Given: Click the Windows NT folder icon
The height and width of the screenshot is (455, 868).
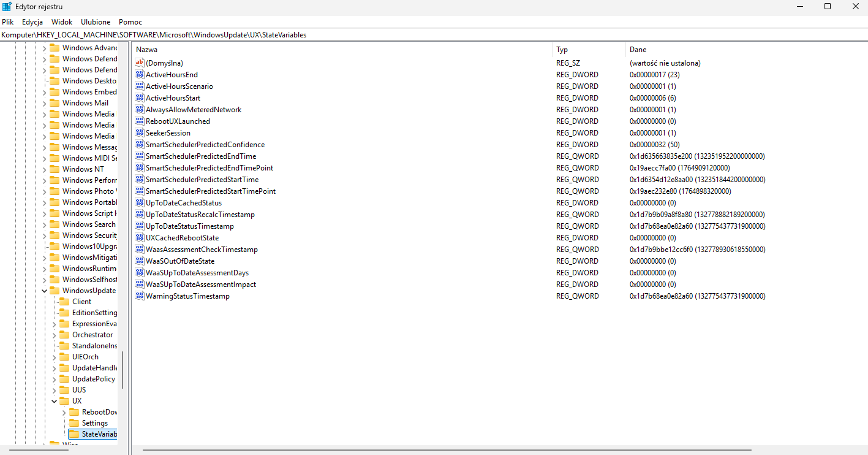Looking at the screenshot, I should pos(54,169).
